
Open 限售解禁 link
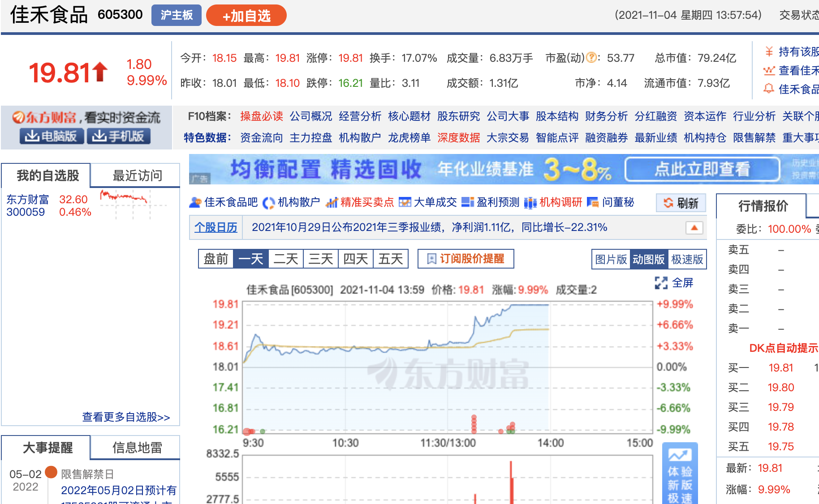coord(754,137)
